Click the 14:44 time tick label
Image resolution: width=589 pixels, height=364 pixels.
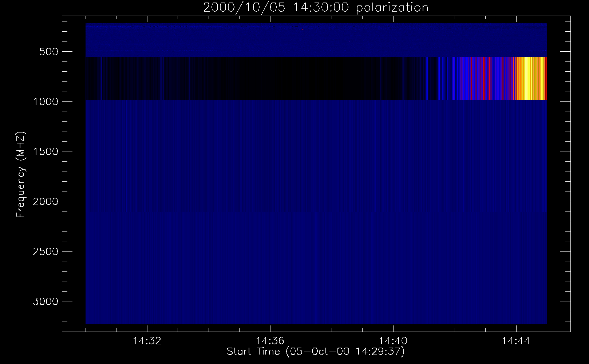(x=516, y=341)
